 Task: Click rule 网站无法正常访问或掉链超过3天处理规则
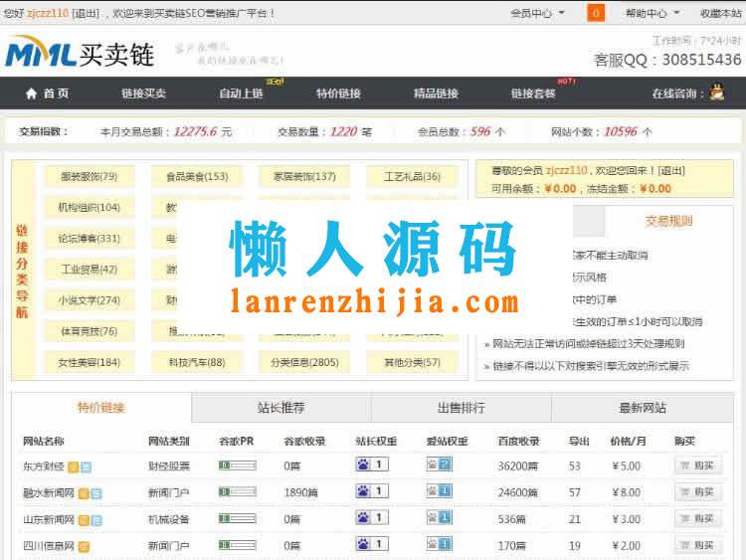[x=589, y=344]
